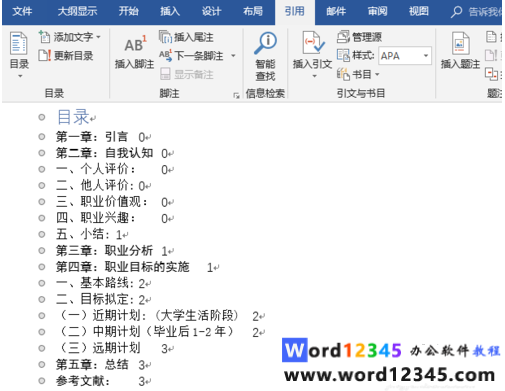This screenshot has width=505, height=391.
Task: Click 插入题注 insert caption
Action: (x=460, y=50)
